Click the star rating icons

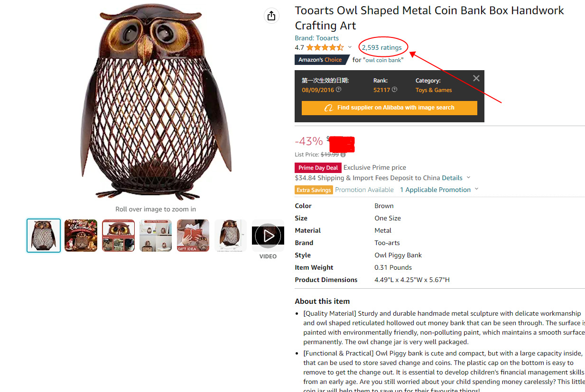click(325, 47)
